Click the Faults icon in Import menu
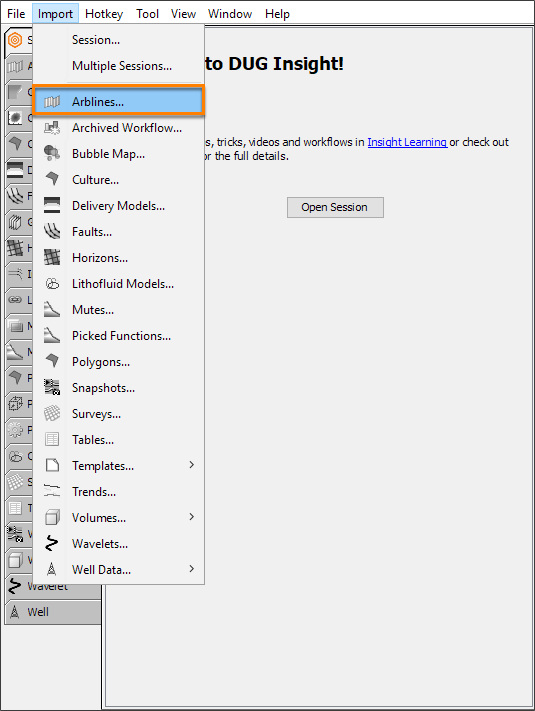 point(52,232)
